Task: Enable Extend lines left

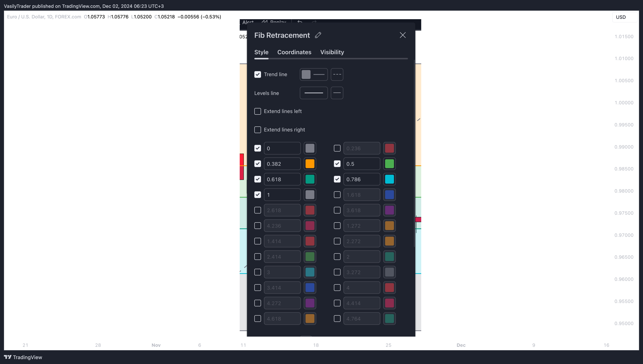Action: [x=257, y=111]
